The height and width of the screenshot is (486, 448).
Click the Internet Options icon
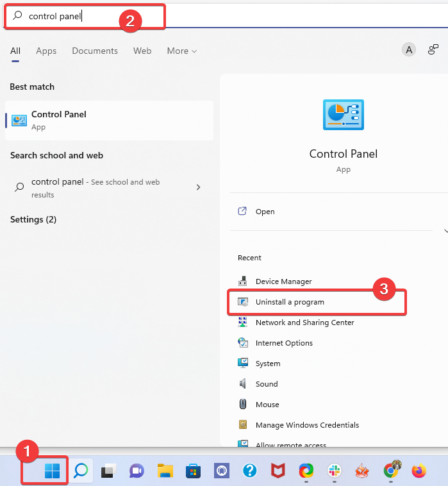tap(243, 342)
